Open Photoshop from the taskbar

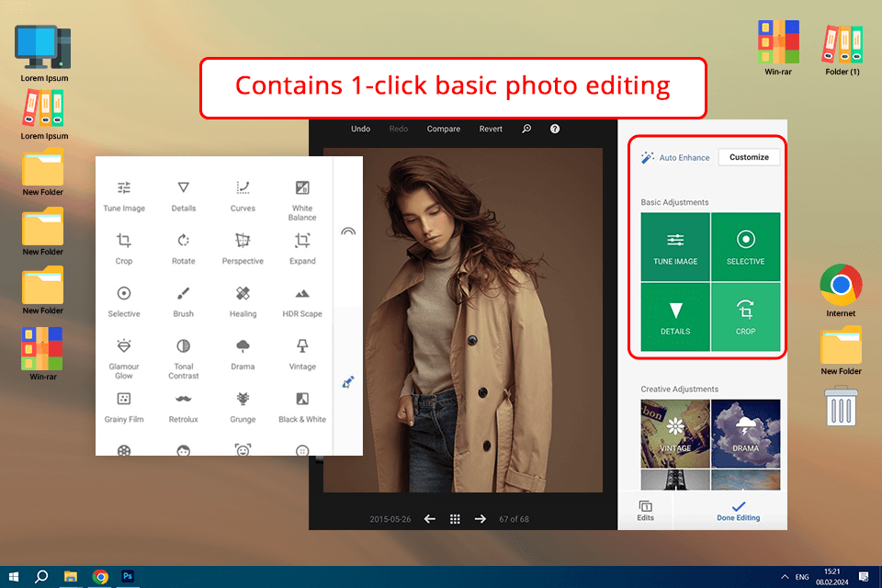click(x=128, y=576)
